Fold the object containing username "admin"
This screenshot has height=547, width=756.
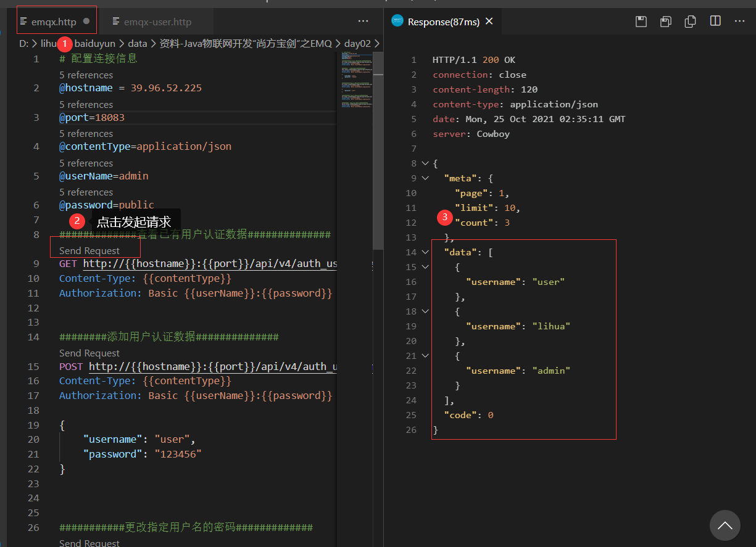tap(425, 356)
